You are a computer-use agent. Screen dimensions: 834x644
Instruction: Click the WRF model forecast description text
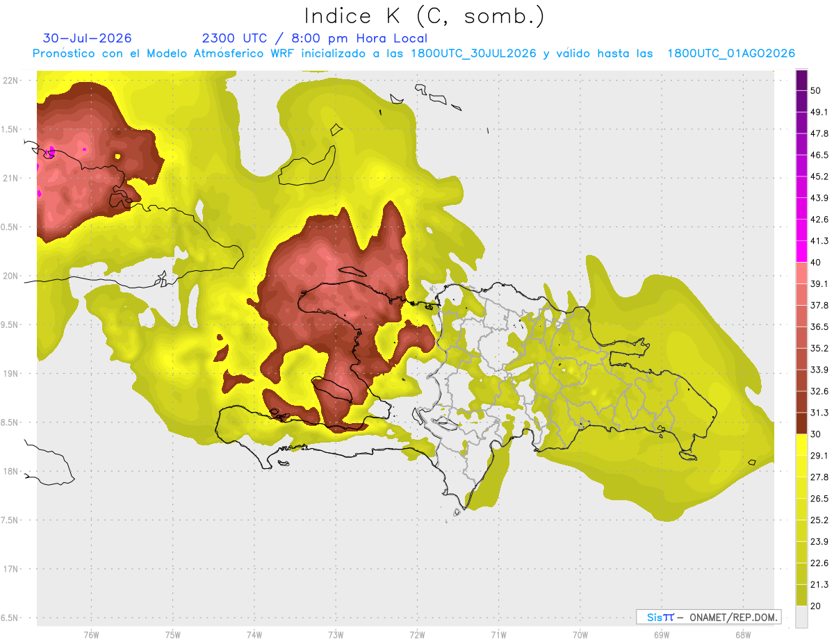(x=414, y=53)
